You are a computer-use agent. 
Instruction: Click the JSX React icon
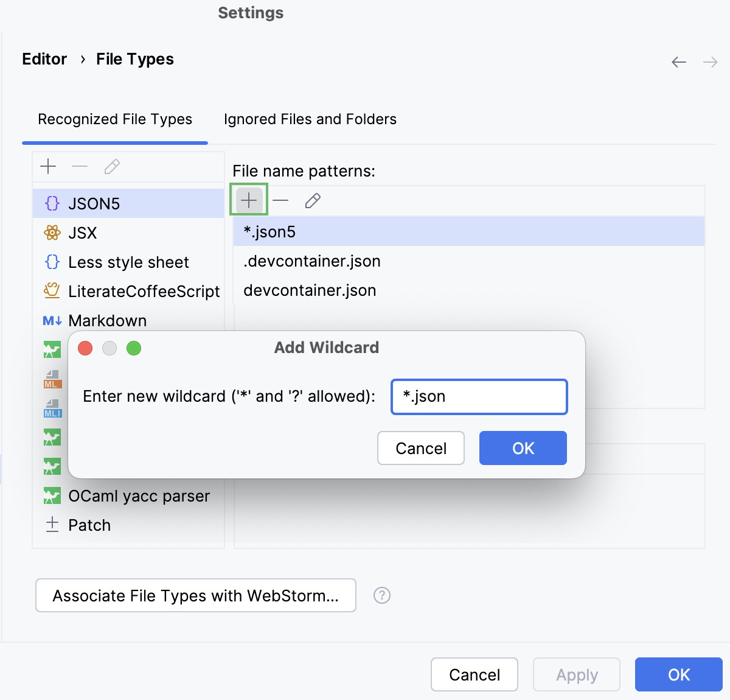coord(52,233)
